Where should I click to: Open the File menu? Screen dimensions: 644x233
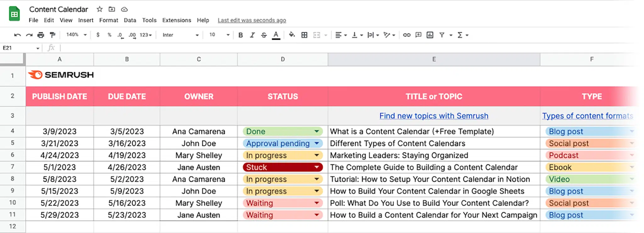coord(33,20)
